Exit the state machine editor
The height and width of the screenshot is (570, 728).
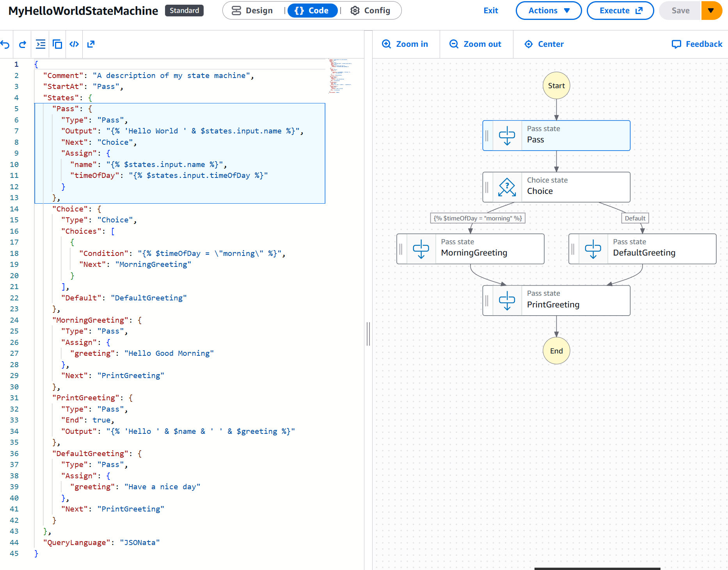point(490,11)
